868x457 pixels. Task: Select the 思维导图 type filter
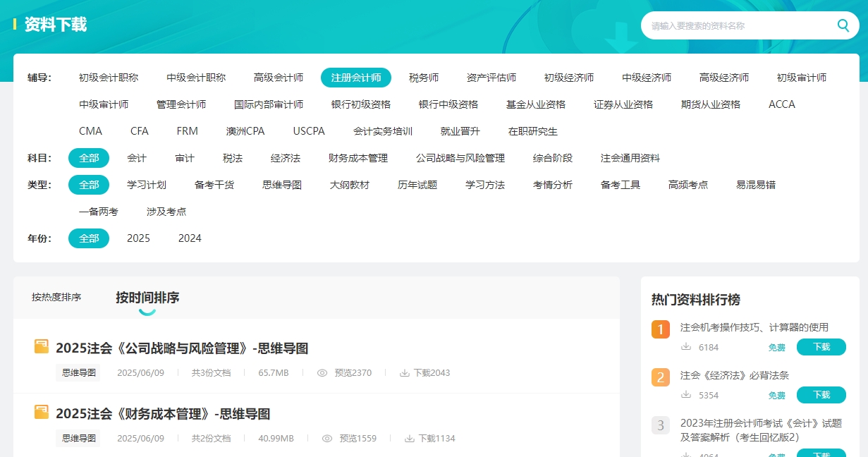[x=281, y=184]
